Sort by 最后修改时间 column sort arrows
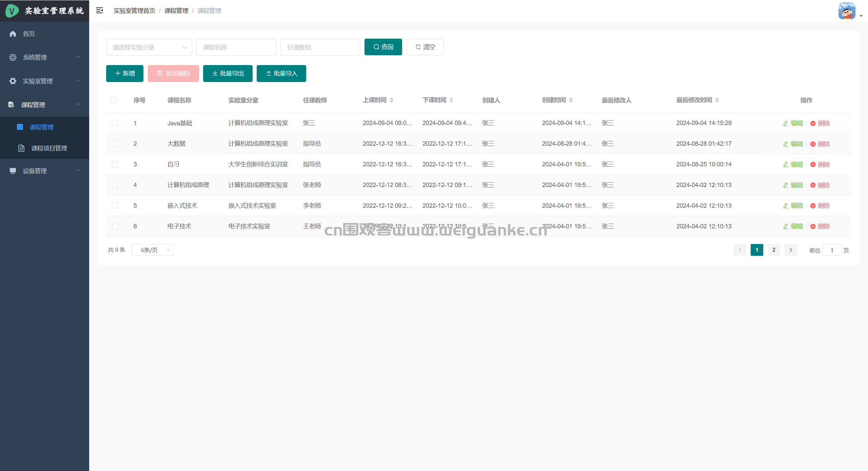The height and width of the screenshot is (471, 868). (717, 100)
